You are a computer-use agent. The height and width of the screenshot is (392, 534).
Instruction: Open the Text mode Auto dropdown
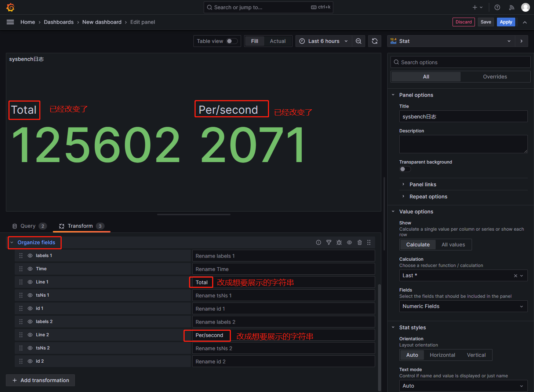click(x=463, y=386)
